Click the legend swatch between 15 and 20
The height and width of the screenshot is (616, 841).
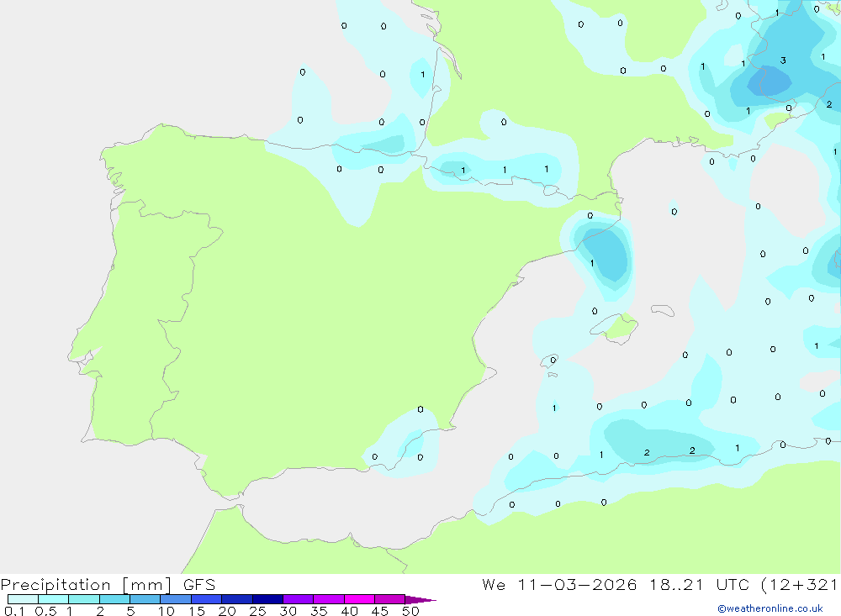pos(207,599)
